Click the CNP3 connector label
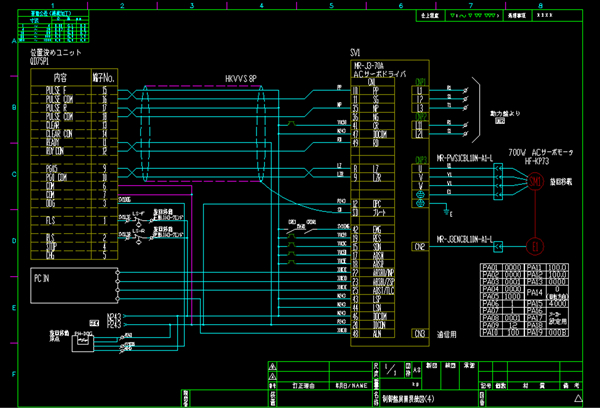600x408 pixels. tap(421, 160)
